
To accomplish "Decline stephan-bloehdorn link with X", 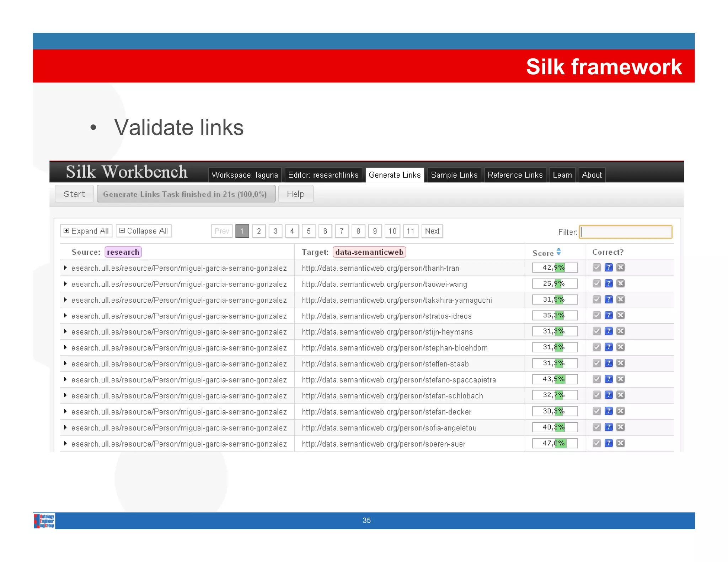I will (x=620, y=347).
